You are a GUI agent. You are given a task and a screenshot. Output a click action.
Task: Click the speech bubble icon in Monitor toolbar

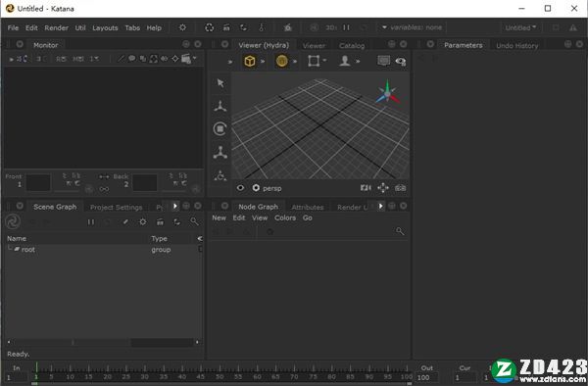[x=132, y=59]
